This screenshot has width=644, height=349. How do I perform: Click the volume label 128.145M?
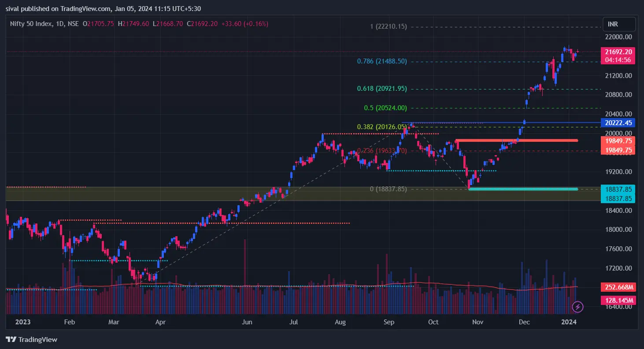[618, 301]
